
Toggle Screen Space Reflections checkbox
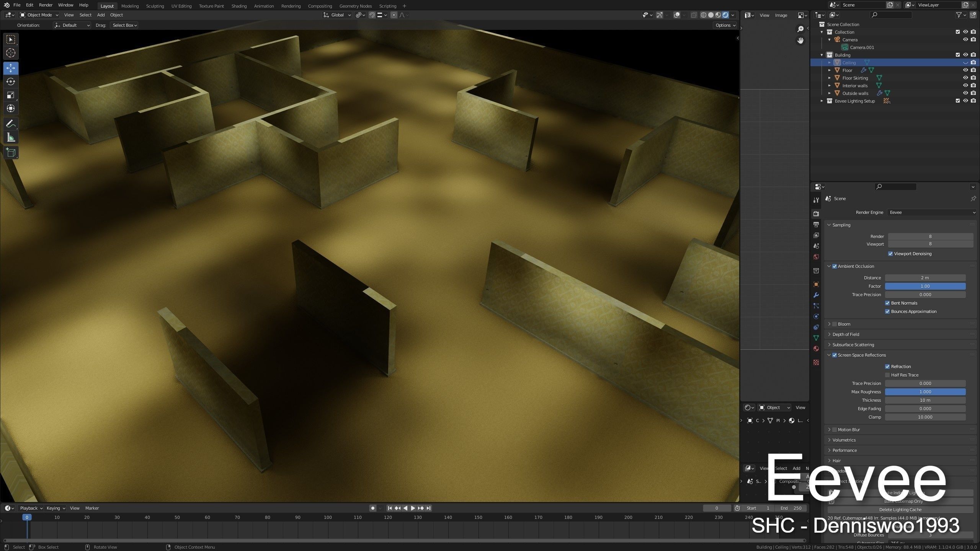835,355
